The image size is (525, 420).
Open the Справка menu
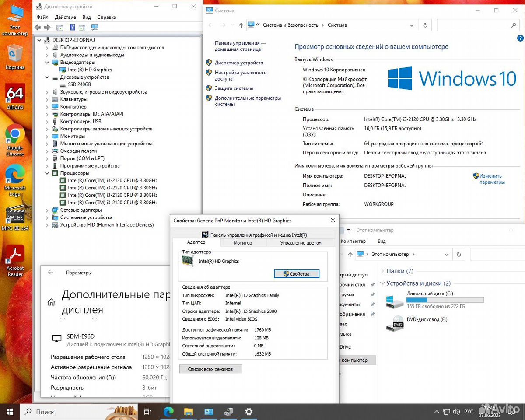106,17
